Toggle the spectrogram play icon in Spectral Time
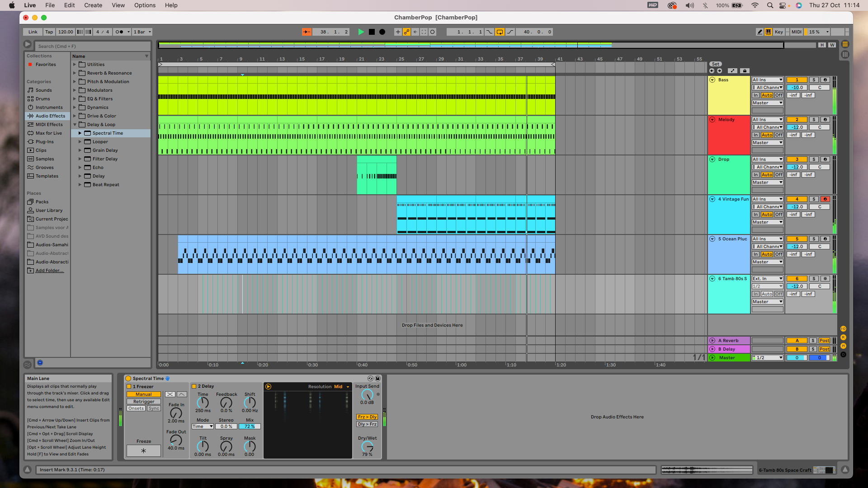 tap(268, 387)
